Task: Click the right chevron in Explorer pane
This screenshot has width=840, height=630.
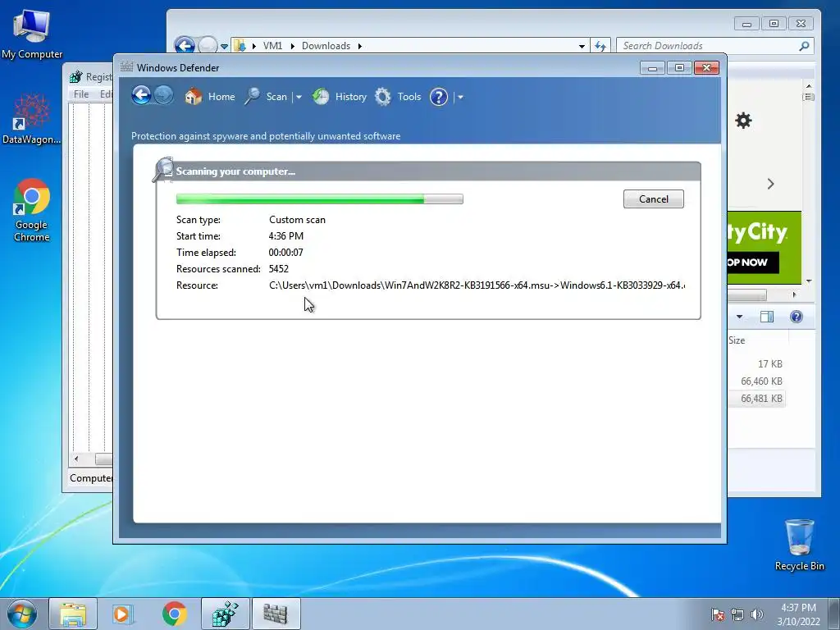Action: point(770,184)
